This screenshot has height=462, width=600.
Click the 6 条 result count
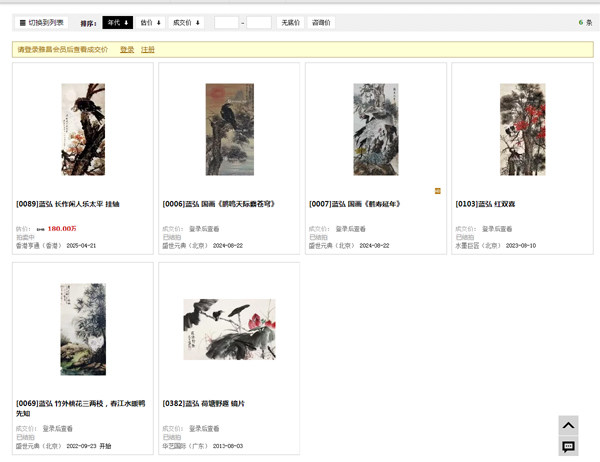coord(585,23)
